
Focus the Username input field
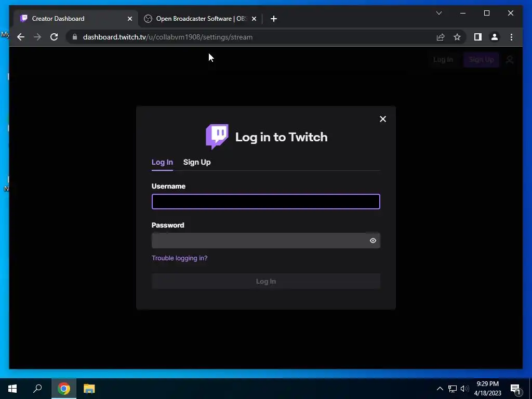pyautogui.click(x=265, y=202)
